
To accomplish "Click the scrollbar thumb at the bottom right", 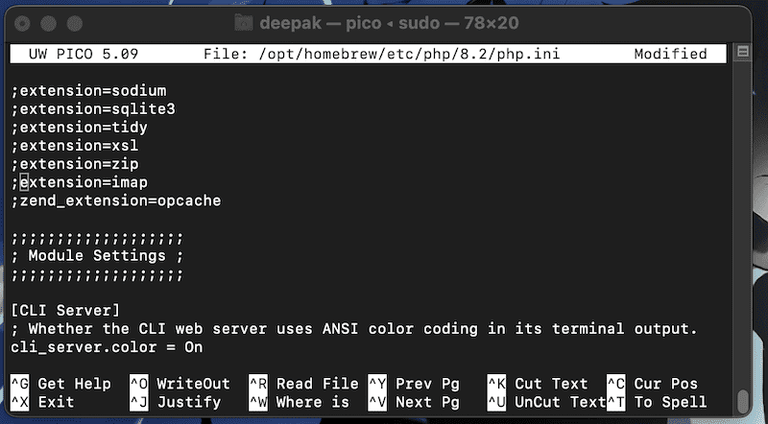I will [743, 399].
